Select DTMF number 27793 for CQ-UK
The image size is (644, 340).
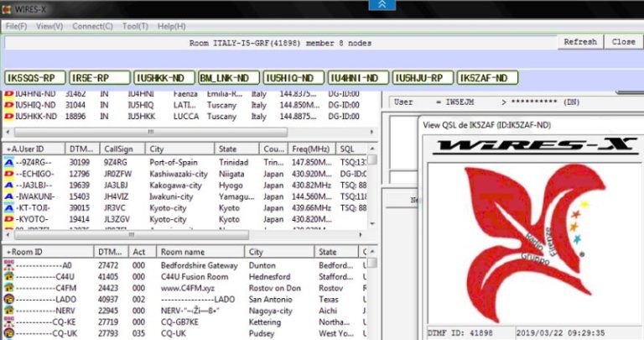[x=108, y=333]
